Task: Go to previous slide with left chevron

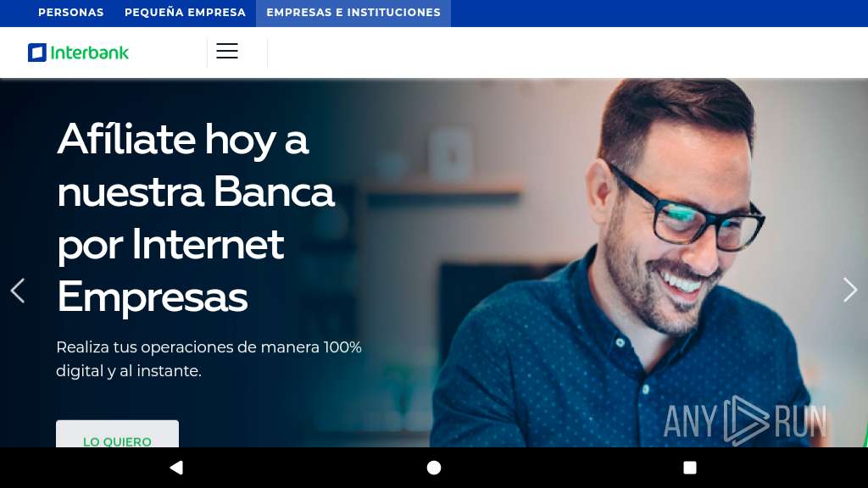Action: point(18,291)
